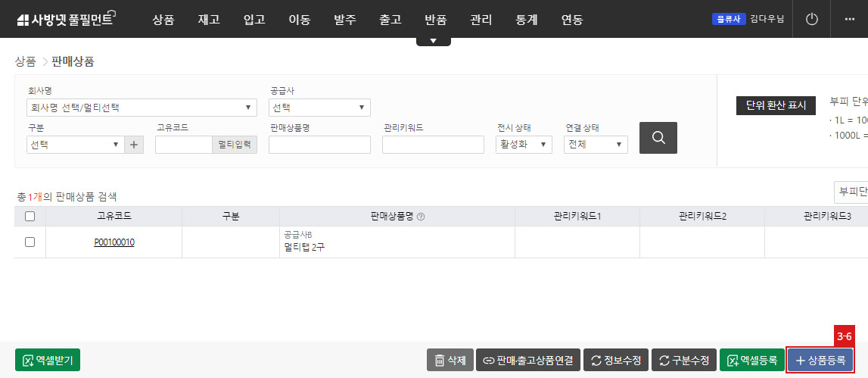This screenshot has width=868, height=378.
Task: Click the plus button beside 구분 dropdown
Action: tap(134, 145)
